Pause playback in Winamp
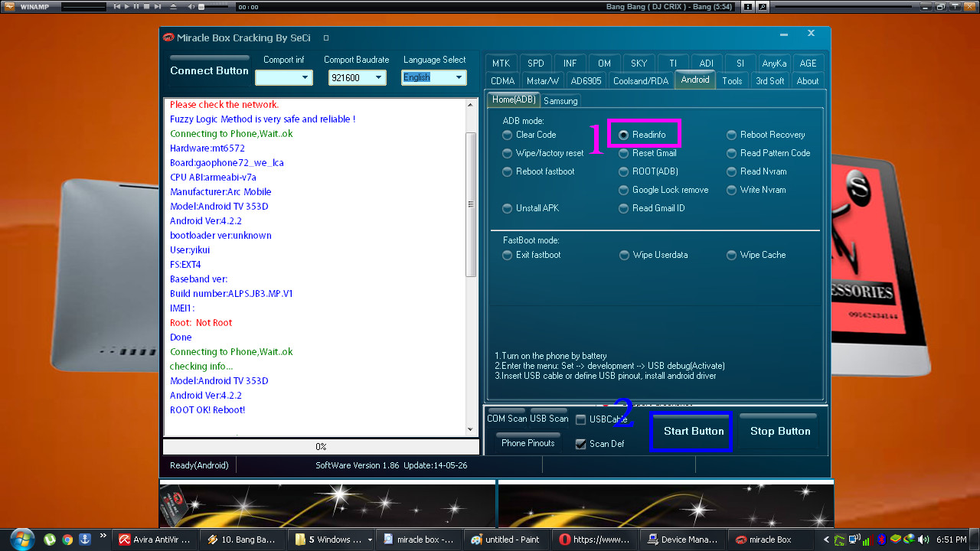The width and height of the screenshot is (980, 551). tap(136, 6)
